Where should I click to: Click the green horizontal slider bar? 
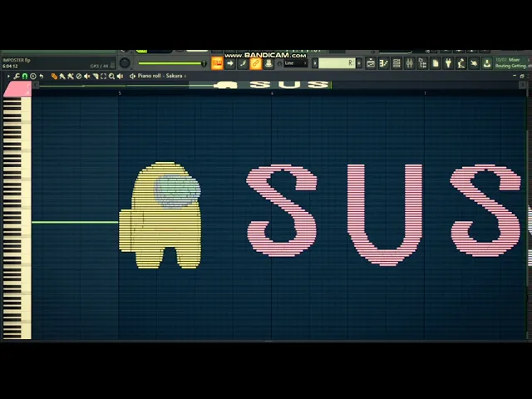click(172, 63)
